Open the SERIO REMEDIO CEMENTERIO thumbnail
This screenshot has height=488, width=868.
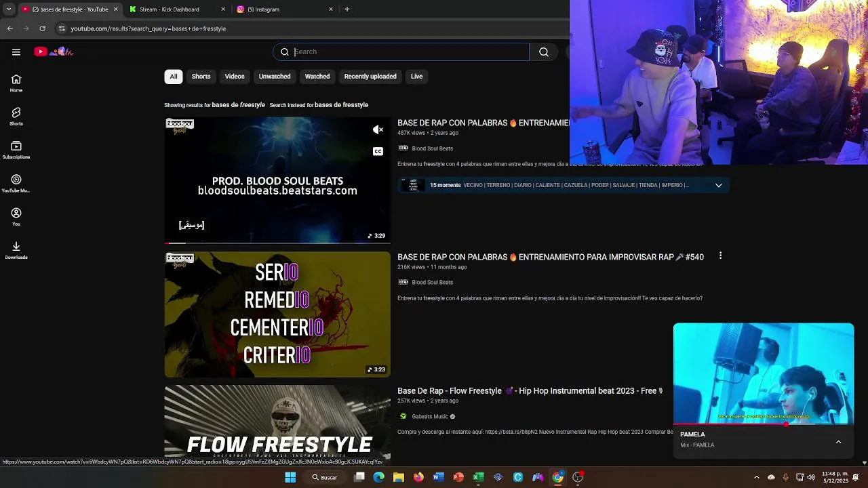click(x=277, y=314)
